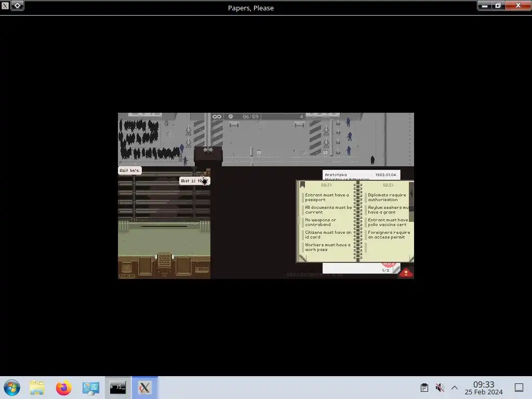Image resolution: width=532 pixels, height=399 pixels.
Task: Select rule 'Workers must have a work pass'
Action: (x=327, y=247)
